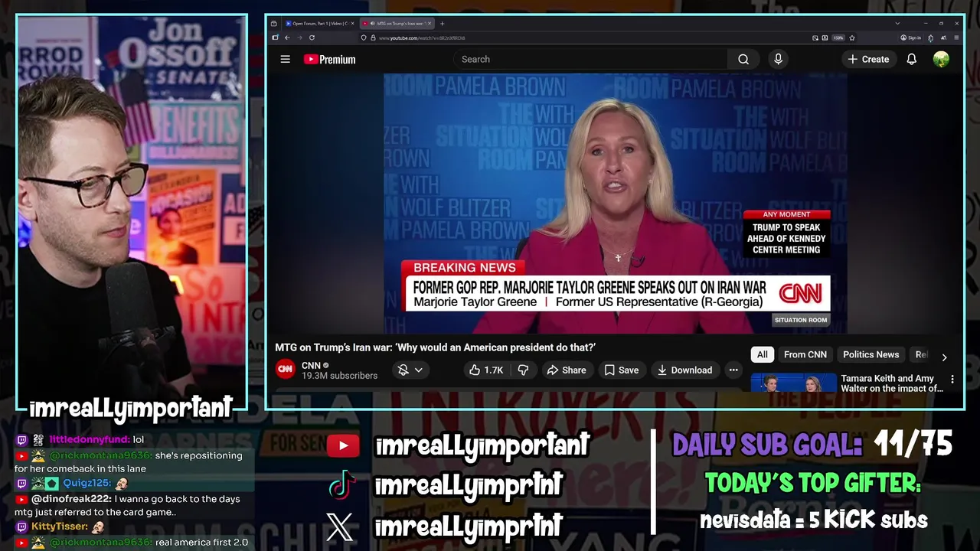
Task: Click the chat message 'she's repositioning for her comeback'
Action: click(128, 461)
